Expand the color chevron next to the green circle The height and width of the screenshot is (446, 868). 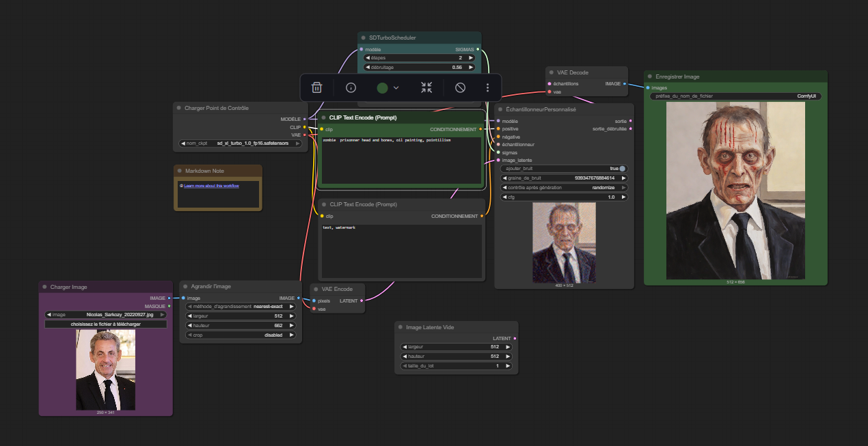396,87
